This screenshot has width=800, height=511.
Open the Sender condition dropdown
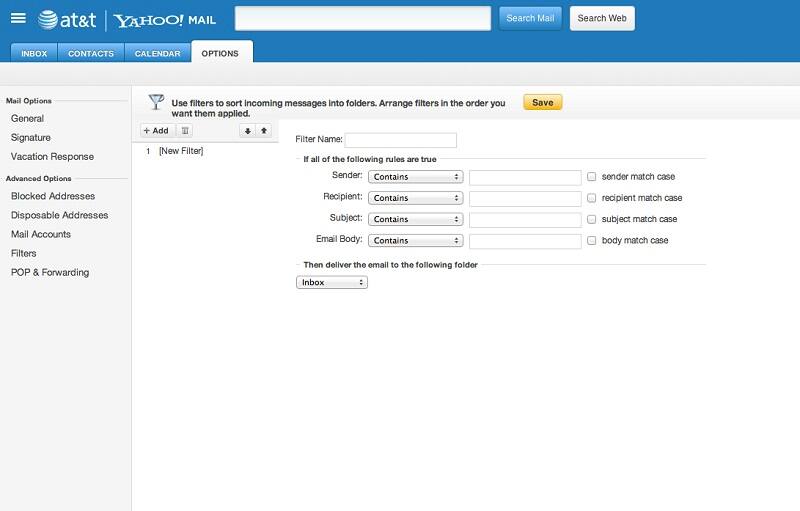point(415,177)
